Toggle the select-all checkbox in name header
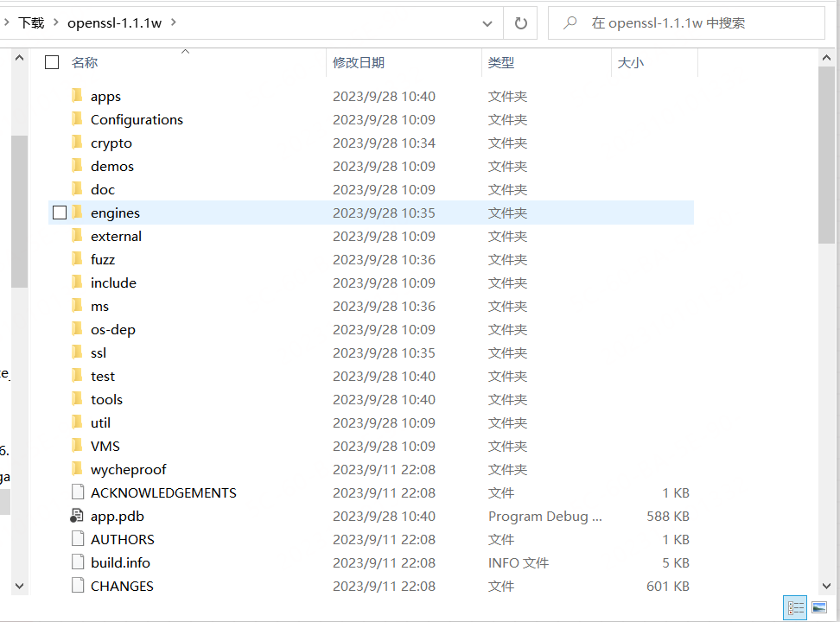The height and width of the screenshot is (622, 840). [51, 62]
